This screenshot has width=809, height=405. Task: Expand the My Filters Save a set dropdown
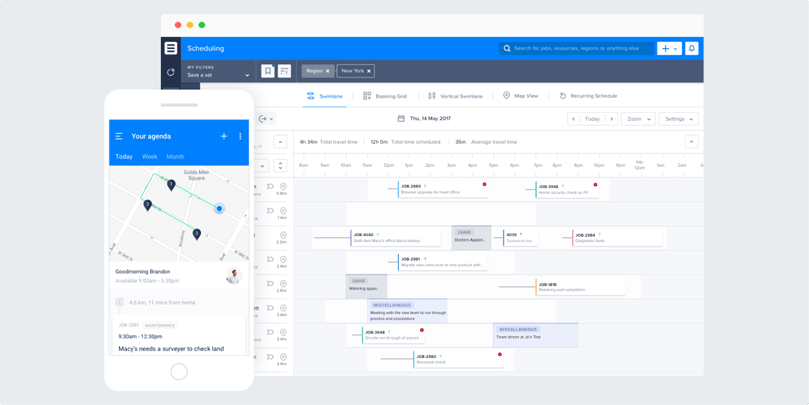coord(218,71)
